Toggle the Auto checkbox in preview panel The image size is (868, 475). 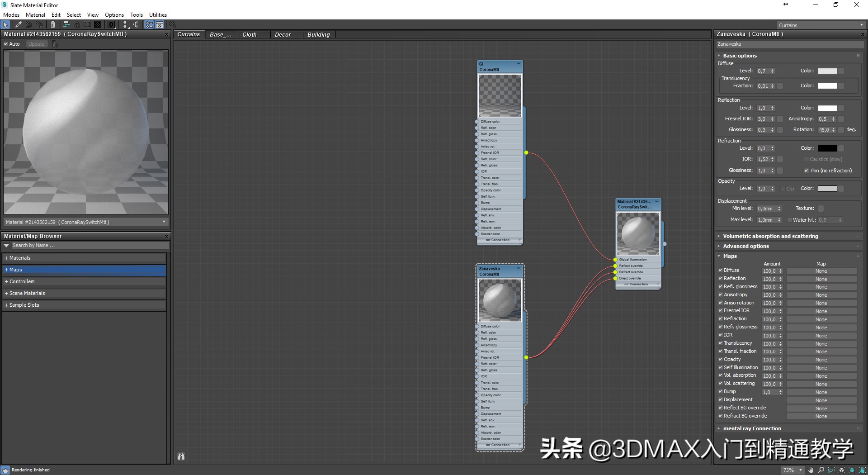click(5, 44)
